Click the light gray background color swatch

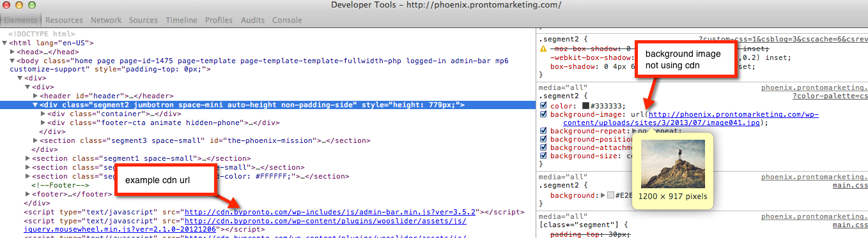coord(611,195)
